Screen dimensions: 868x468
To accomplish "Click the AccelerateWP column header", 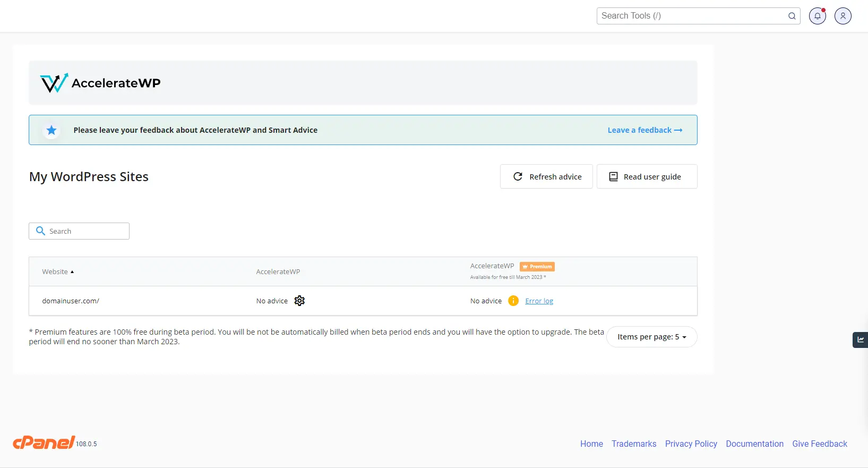I will [278, 271].
